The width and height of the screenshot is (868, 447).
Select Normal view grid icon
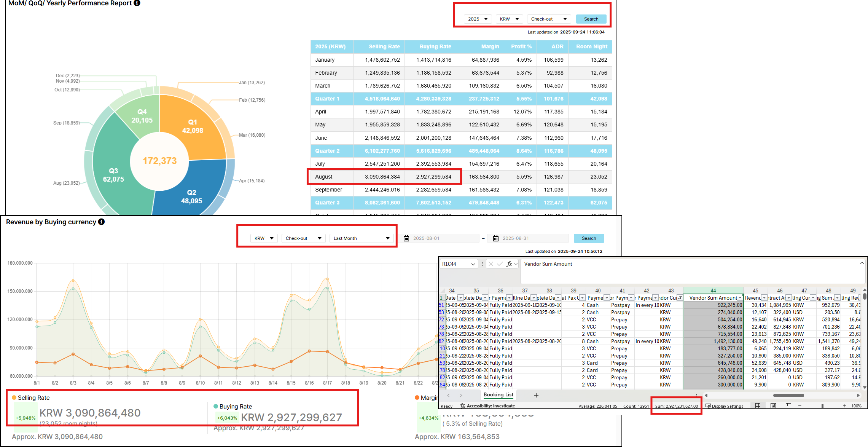coord(758,406)
